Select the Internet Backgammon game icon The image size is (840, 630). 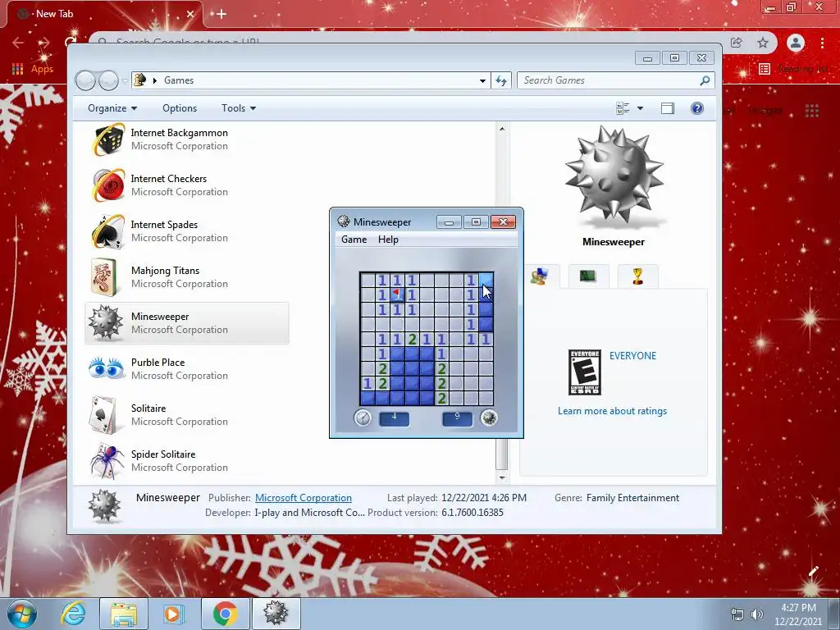pyautogui.click(x=109, y=139)
